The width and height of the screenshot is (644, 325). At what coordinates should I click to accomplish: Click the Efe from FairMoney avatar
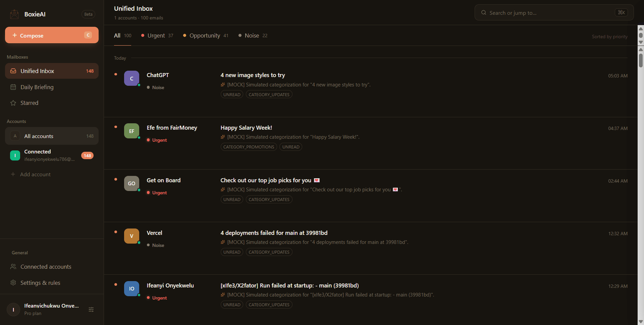(131, 131)
